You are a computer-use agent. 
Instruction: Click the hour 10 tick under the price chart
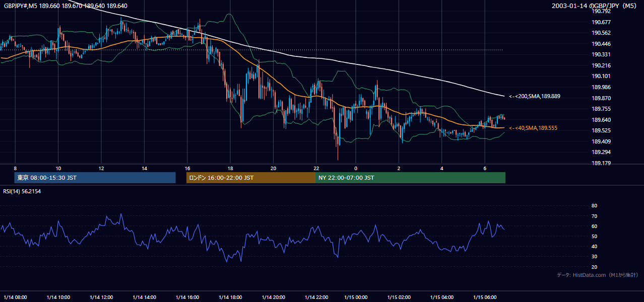pos(58,168)
